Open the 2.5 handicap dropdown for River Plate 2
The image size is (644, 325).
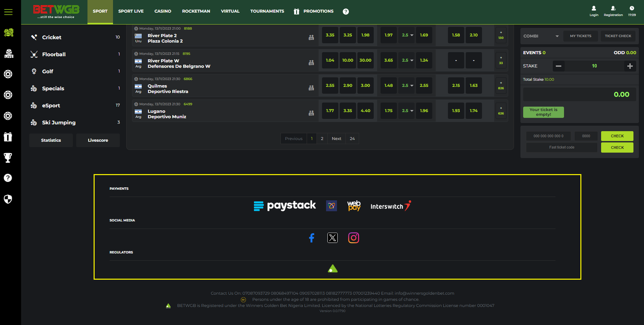point(406,35)
